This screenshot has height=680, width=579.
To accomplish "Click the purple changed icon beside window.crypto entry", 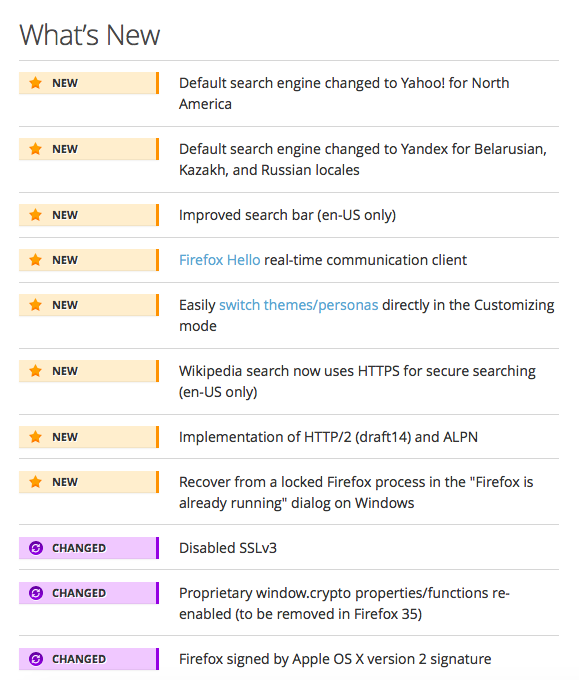I will pyautogui.click(x=36, y=593).
